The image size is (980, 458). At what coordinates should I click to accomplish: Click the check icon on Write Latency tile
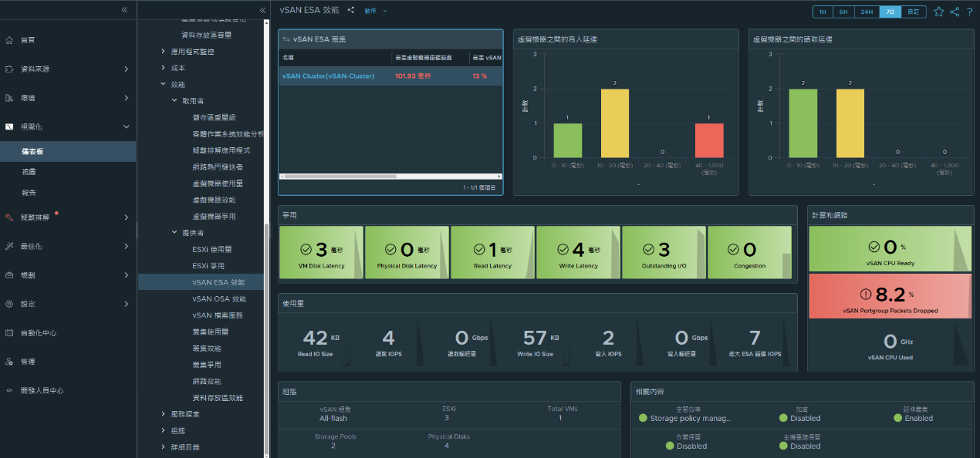tap(563, 249)
